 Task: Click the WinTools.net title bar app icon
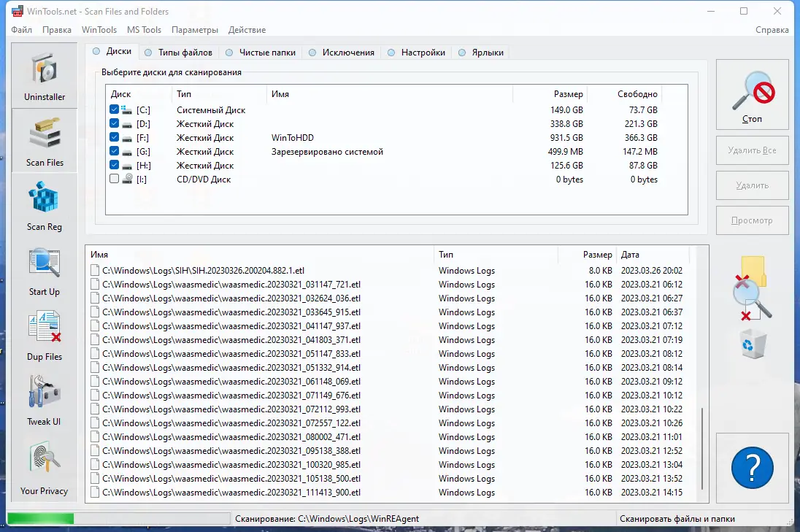[18, 11]
